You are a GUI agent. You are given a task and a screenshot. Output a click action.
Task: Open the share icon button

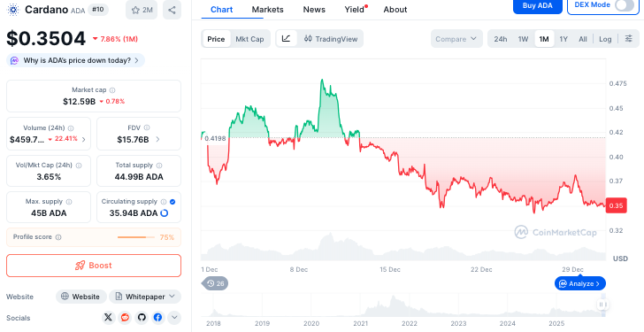tap(172, 10)
